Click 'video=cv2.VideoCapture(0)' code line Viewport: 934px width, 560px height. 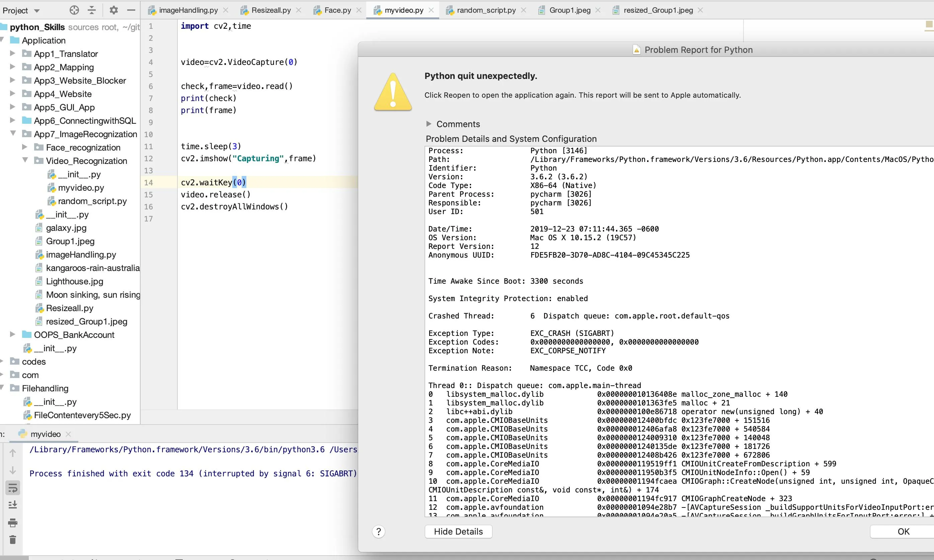pos(239,62)
